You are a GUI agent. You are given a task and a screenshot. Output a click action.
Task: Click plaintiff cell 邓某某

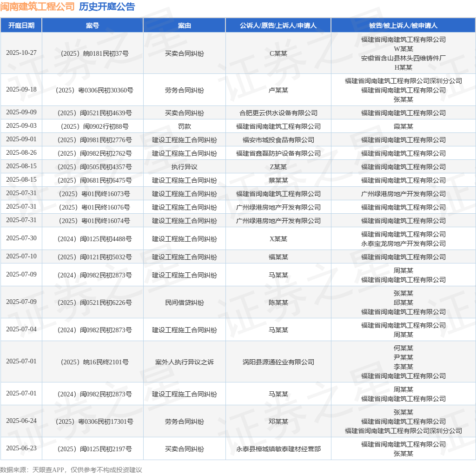278,421
